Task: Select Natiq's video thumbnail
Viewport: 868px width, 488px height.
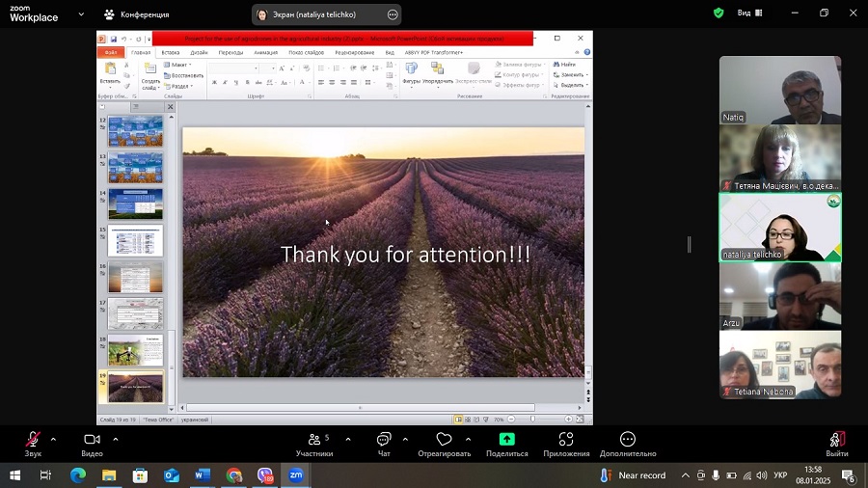Action: click(779, 90)
